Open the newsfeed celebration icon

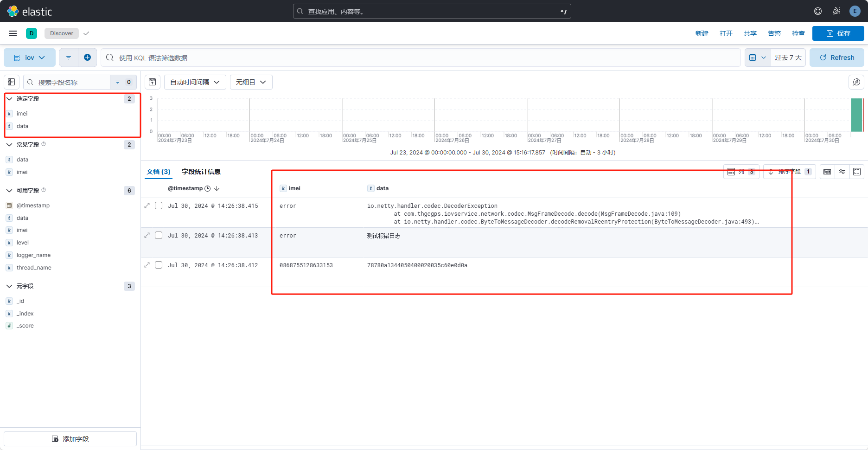coord(836,11)
